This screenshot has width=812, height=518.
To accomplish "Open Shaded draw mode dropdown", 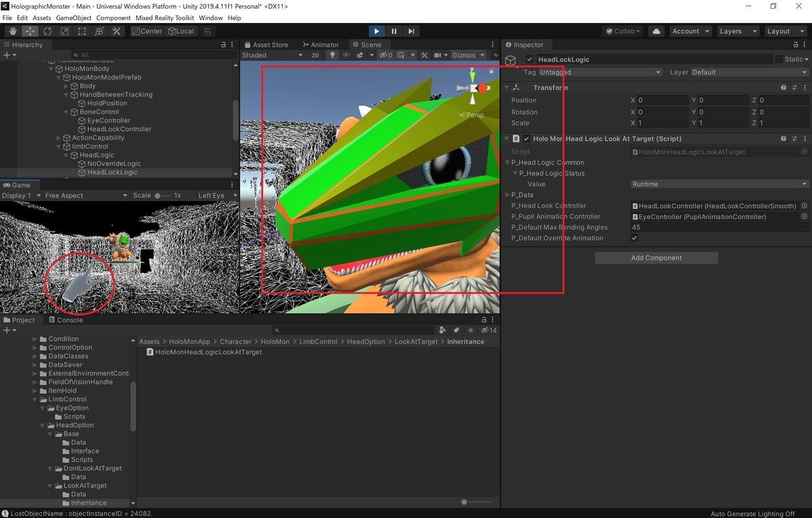I will click(x=273, y=55).
